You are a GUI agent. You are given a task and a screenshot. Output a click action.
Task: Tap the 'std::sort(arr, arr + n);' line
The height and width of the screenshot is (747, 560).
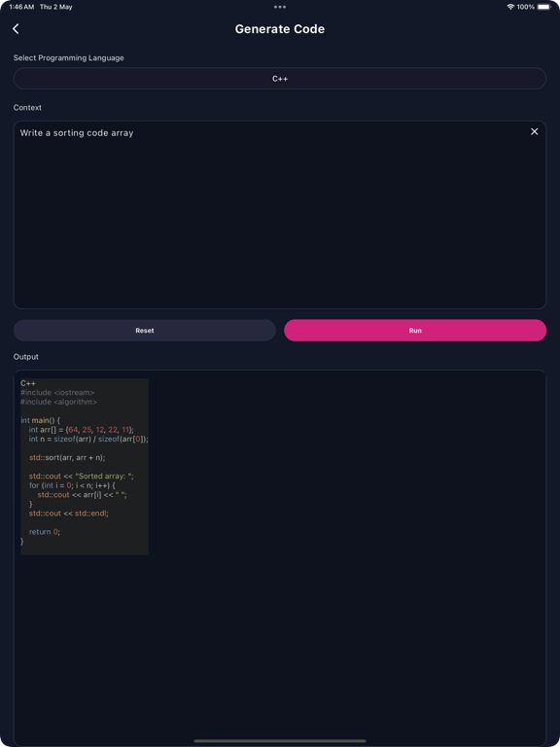pos(67,457)
